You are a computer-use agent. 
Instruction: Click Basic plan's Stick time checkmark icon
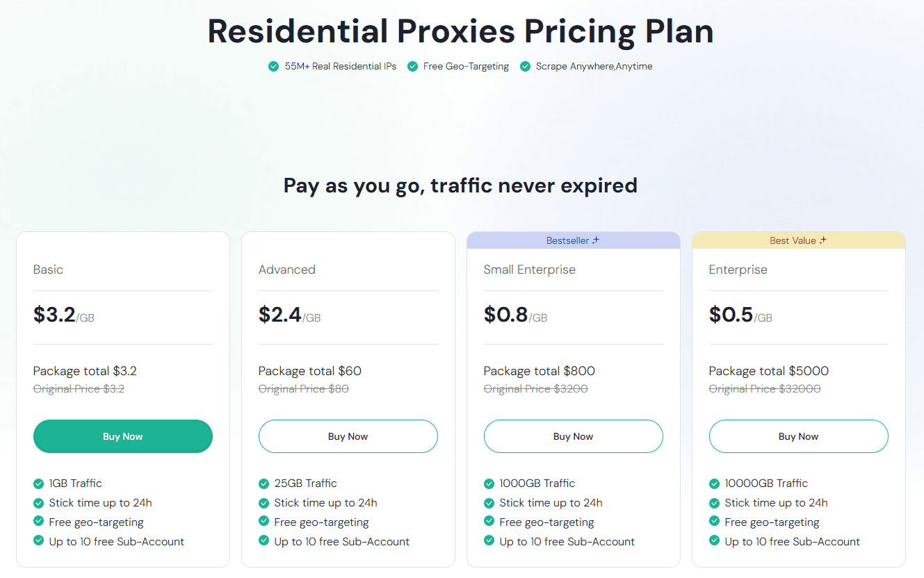pos(38,503)
